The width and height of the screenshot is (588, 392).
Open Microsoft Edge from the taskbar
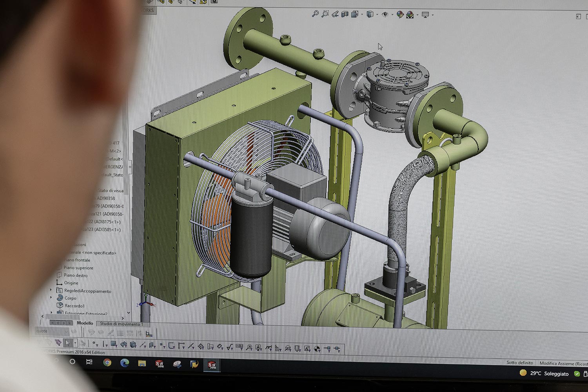tap(125, 363)
